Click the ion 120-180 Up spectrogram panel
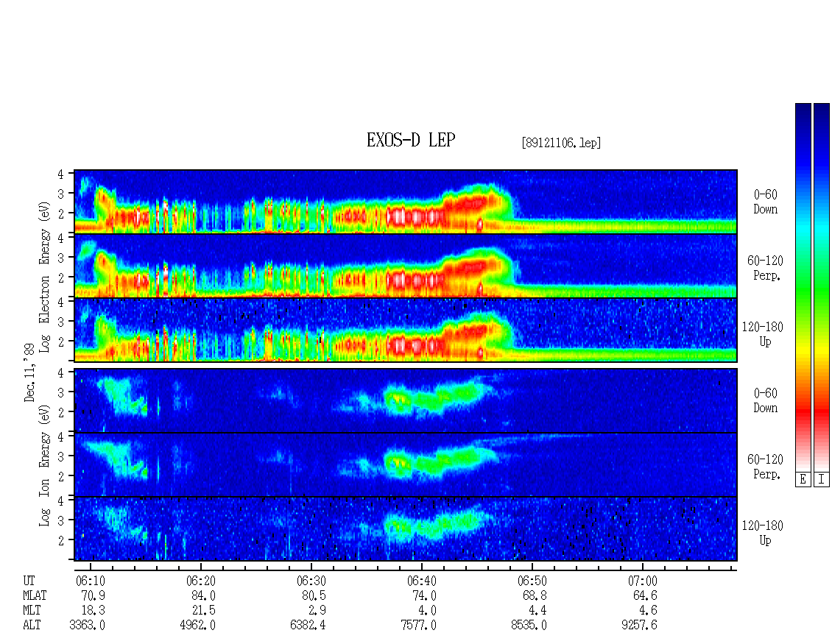 coord(406,529)
